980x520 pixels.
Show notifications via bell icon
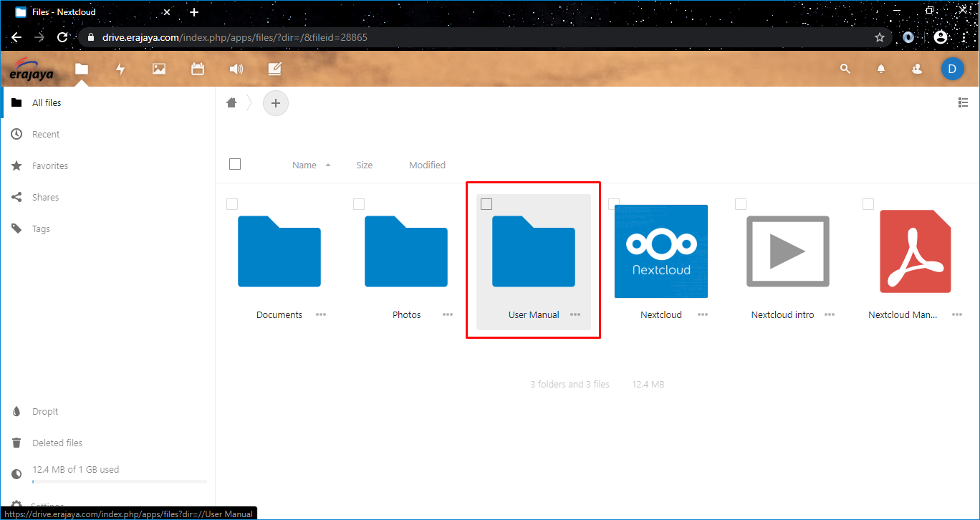point(881,69)
